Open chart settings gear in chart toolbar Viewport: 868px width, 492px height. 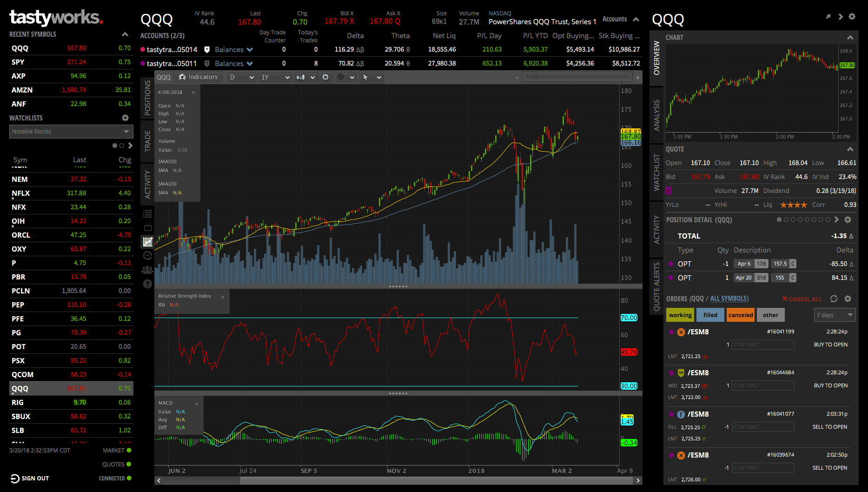click(x=325, y=77)
